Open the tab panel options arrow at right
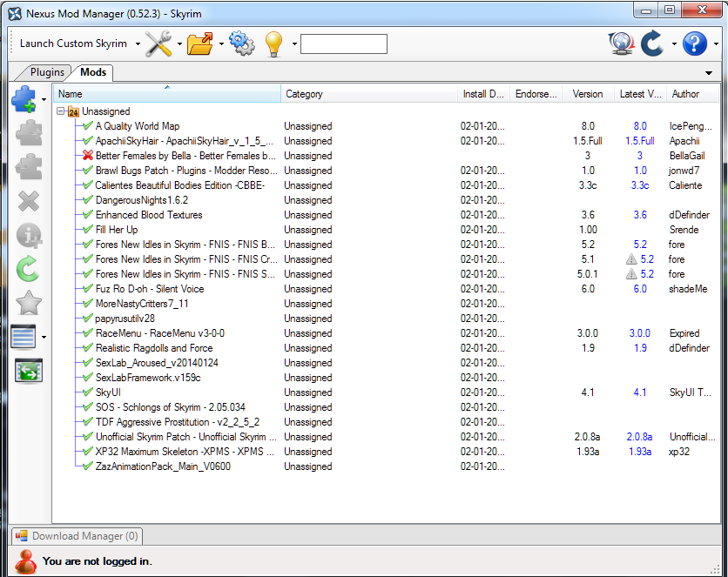The image size is (728, 577). click(709, 73)
